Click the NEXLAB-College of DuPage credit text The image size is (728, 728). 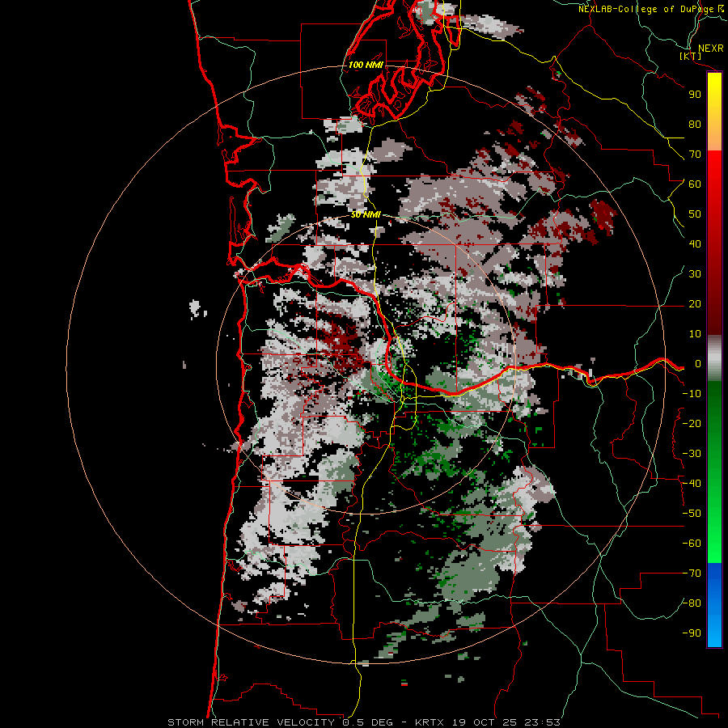(x=645, y=9)
